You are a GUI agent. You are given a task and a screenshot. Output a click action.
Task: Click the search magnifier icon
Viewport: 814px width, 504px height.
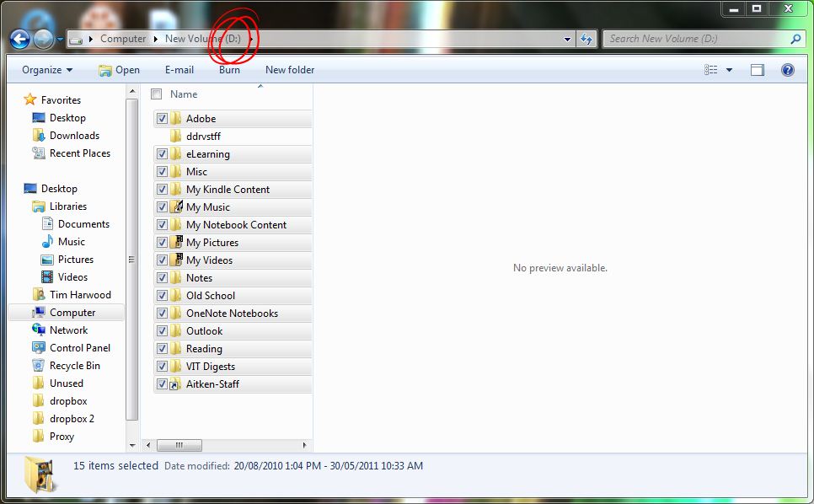point(795,39)
